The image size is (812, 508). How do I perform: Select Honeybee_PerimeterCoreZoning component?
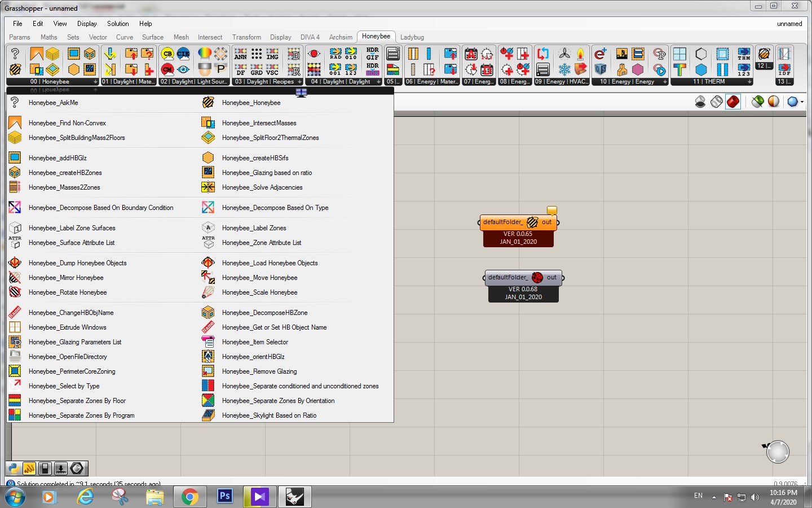[x=72, y=371]
